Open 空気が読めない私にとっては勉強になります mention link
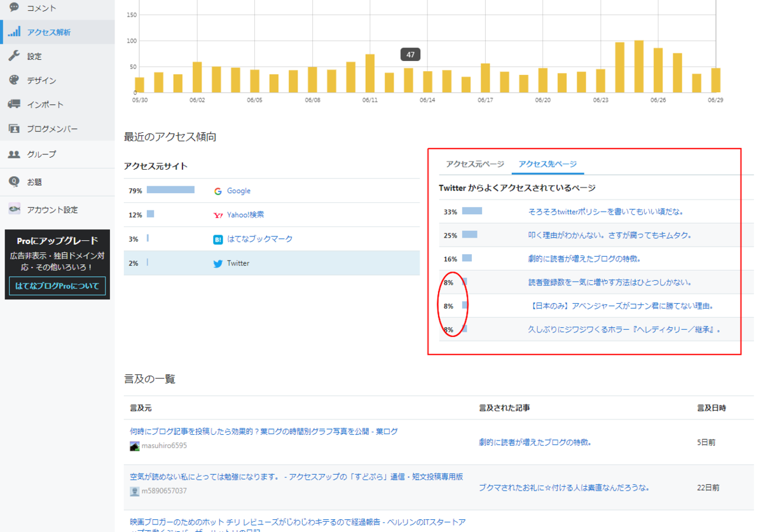Screen dimensions: 763x532 coord(296,476)
